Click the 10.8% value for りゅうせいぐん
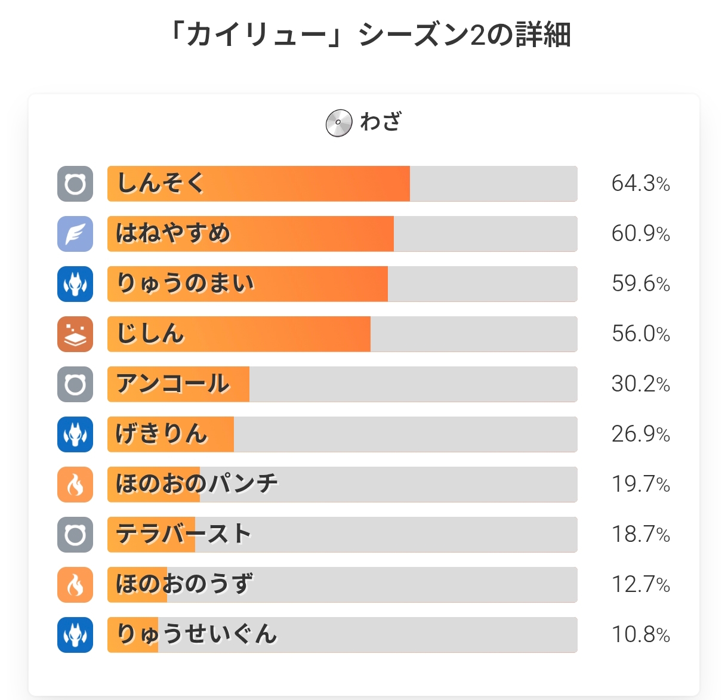The height and width of the screenshot is (700, 728). (640, 635)
